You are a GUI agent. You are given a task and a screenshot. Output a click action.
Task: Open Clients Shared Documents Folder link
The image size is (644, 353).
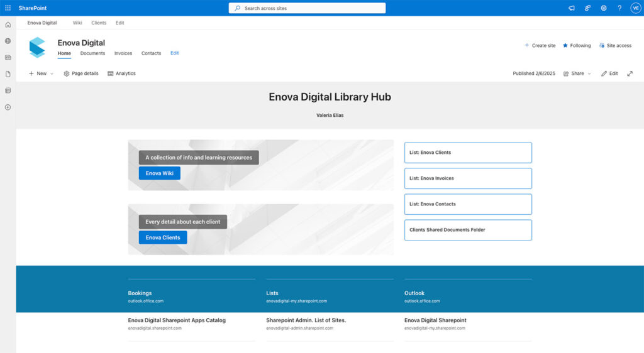(x=468, y=230)
